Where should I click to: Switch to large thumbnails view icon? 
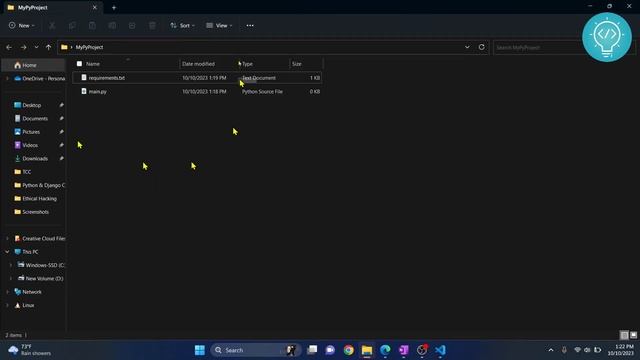click(x=633, y=335)
